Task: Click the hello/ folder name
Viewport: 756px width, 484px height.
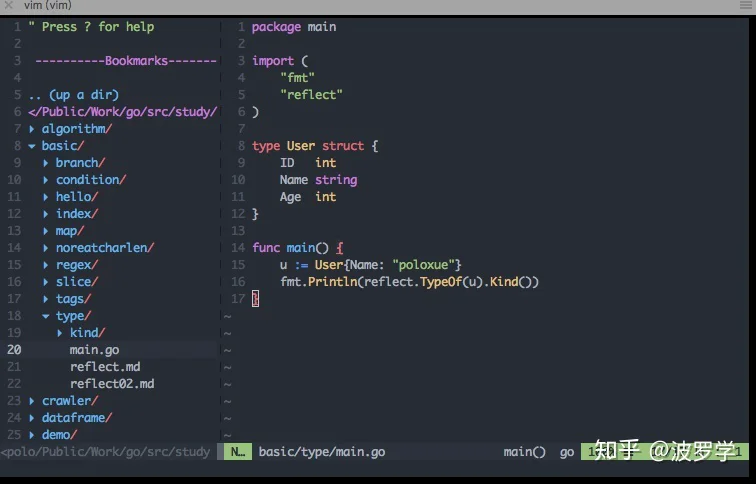Action: (x=77, y=197)
